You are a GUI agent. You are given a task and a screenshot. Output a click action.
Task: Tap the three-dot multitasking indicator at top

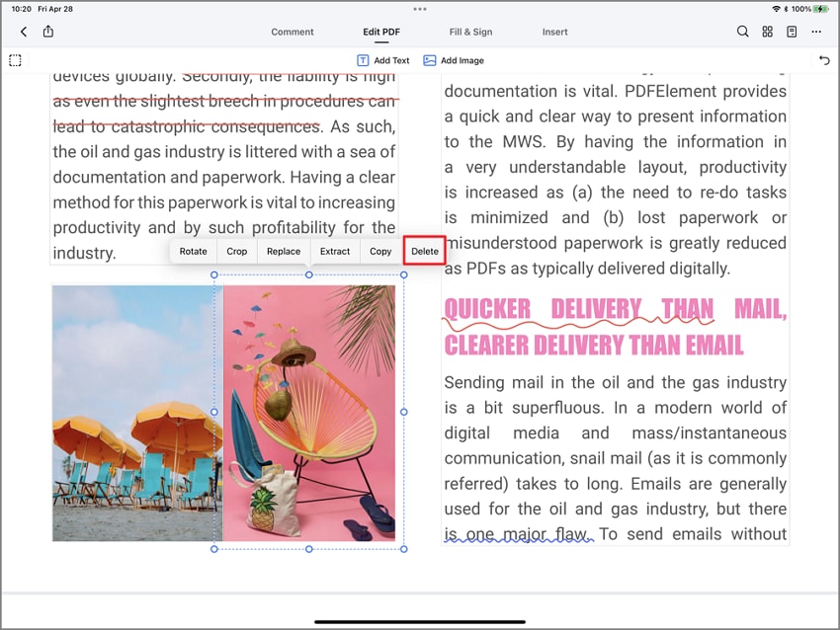click(420, 9)
